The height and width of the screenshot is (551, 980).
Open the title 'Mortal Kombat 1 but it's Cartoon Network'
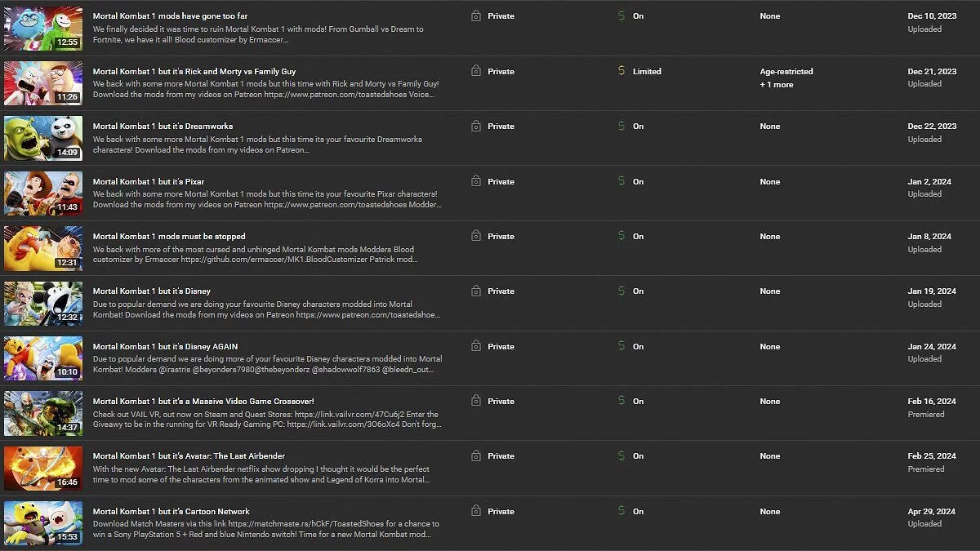(171, 511)
